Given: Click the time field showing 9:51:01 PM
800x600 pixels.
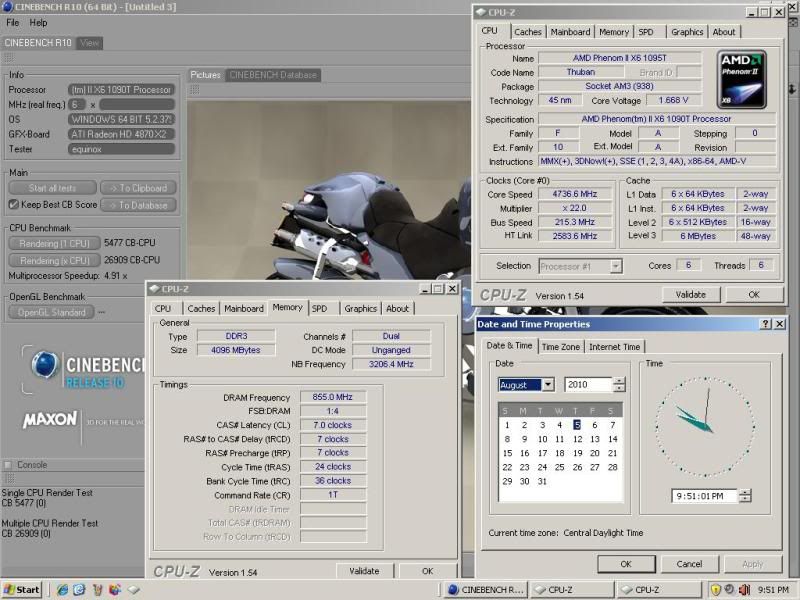Looking at the screenshot, I should 705,496.
